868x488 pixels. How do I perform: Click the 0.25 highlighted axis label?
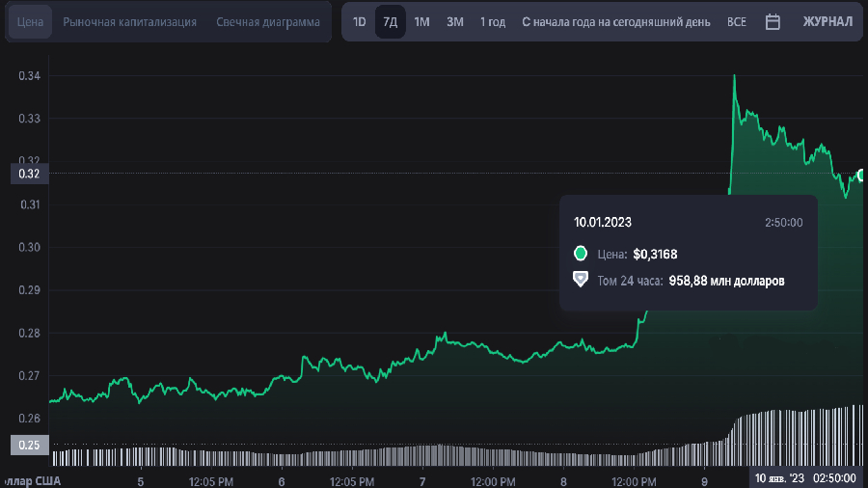point(29,445)
